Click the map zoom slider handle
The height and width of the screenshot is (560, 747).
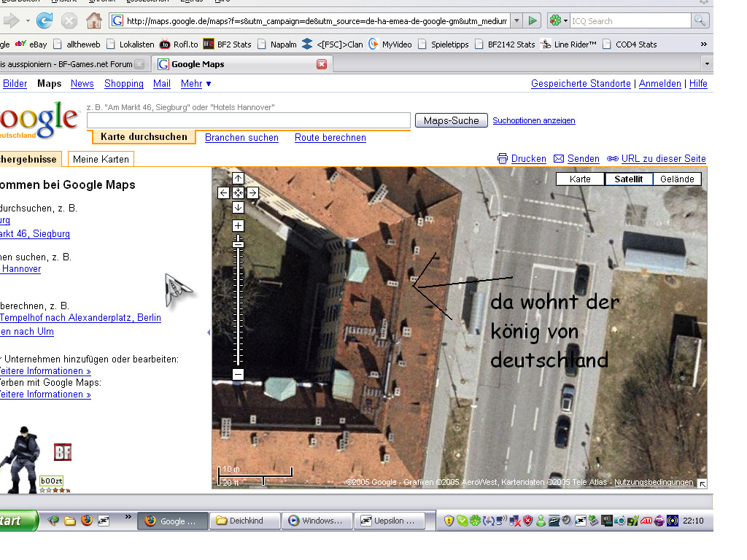pos(238,244)
